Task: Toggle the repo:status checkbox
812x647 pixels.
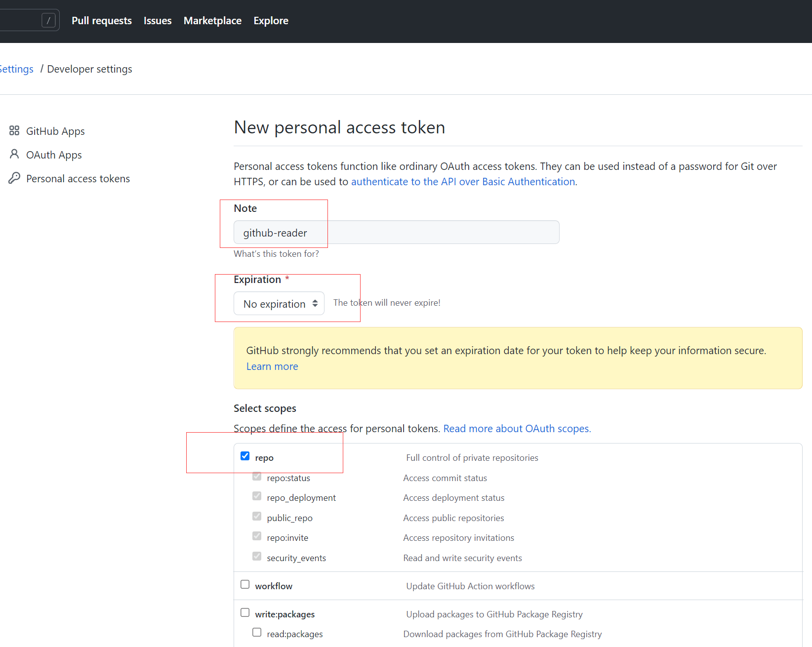Action: pos(257,476)
